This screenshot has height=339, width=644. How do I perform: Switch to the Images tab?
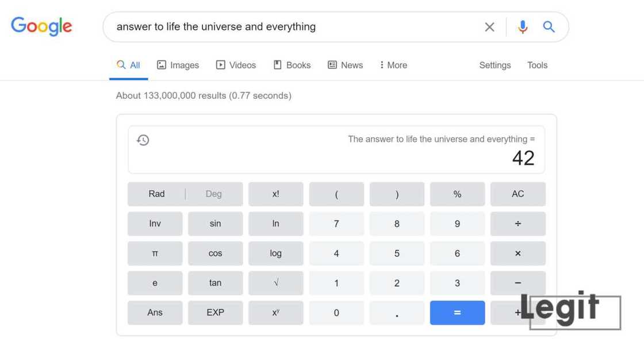178,65
